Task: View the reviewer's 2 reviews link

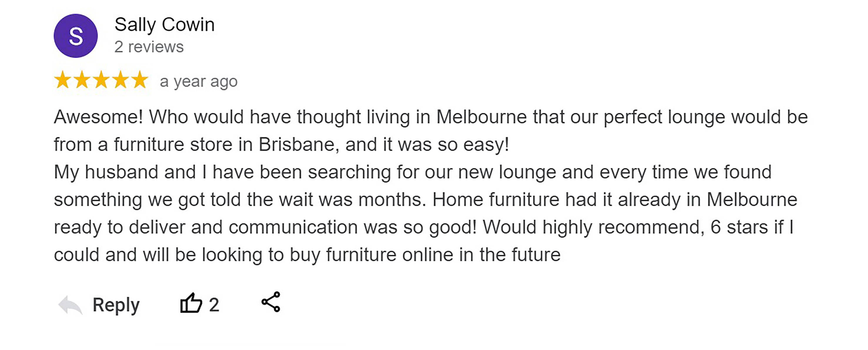Action: click(x=149, y=47)
